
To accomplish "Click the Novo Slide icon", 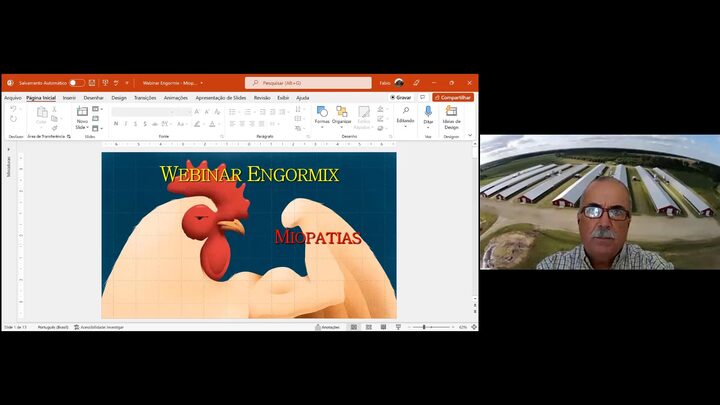I will (x=82, y=111).
